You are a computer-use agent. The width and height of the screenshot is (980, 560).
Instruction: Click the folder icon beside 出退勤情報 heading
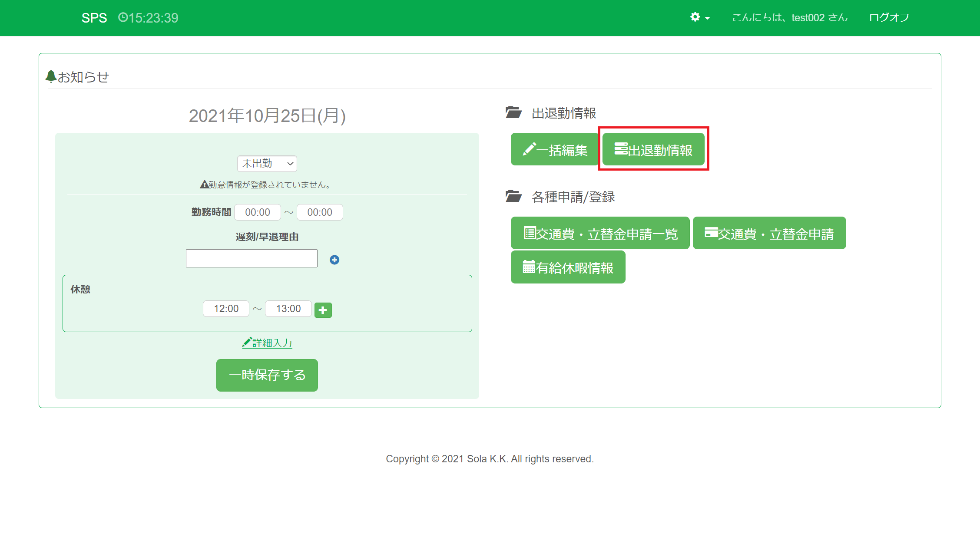point(513,112)
